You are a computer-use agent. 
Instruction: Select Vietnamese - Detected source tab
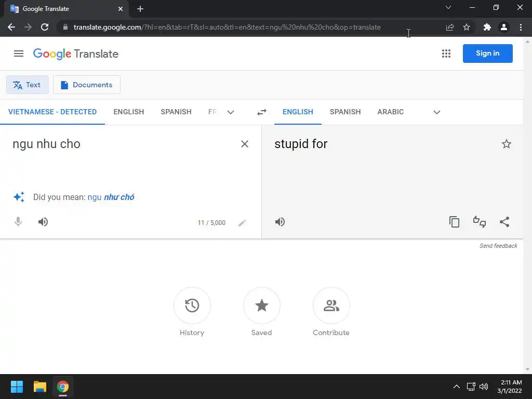[x=52, y=112]
